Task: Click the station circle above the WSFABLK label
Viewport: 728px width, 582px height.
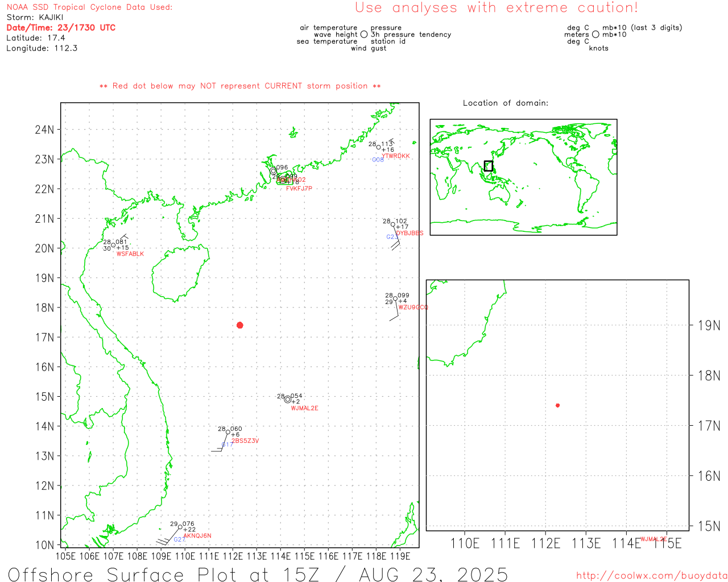Action: point(113,245)
